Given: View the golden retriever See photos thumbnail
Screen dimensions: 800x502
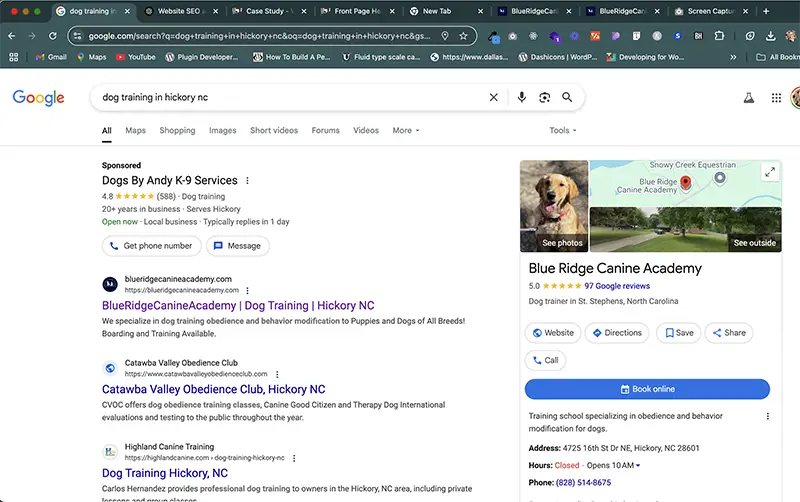Looking at the screenshot, I should (554, 206).
